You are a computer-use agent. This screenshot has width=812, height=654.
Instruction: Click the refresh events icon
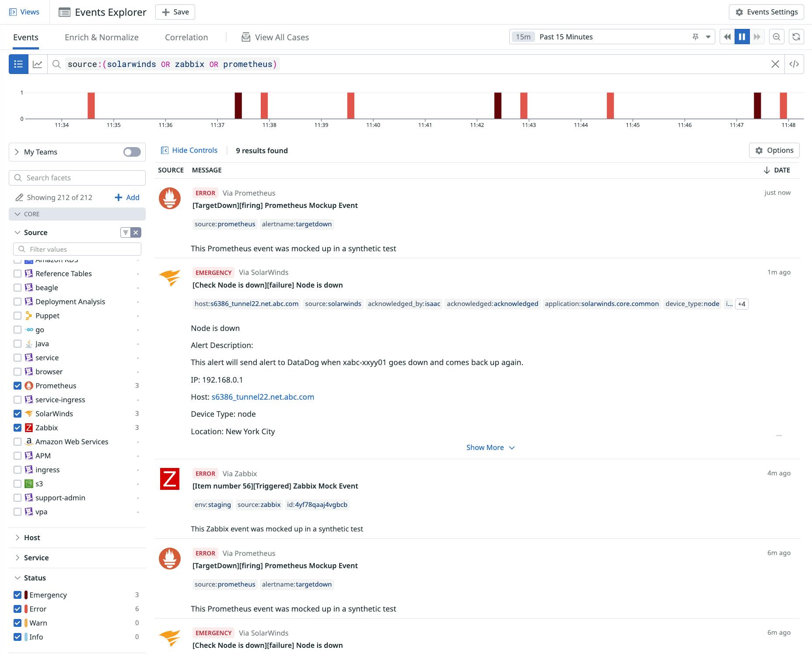(797, 37)
